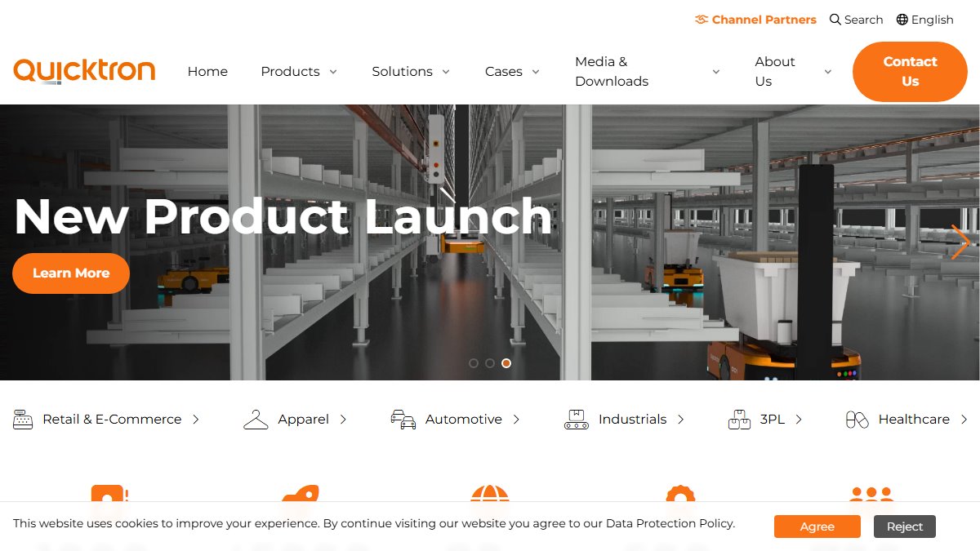Select the Apparel hanger icon
This screenshot has height=551, width=980.
point(256,420)
